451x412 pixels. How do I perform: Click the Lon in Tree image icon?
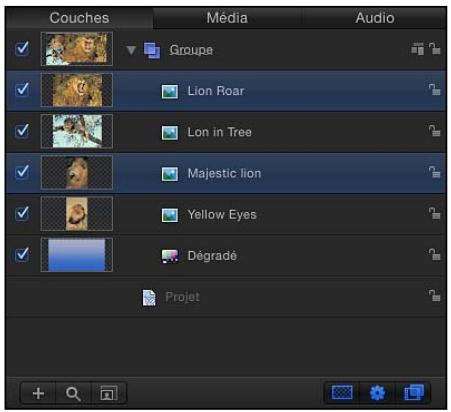170,133
